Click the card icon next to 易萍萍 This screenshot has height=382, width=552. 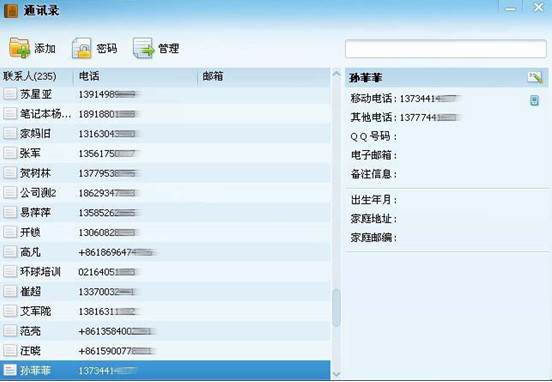tap(10, 212)
